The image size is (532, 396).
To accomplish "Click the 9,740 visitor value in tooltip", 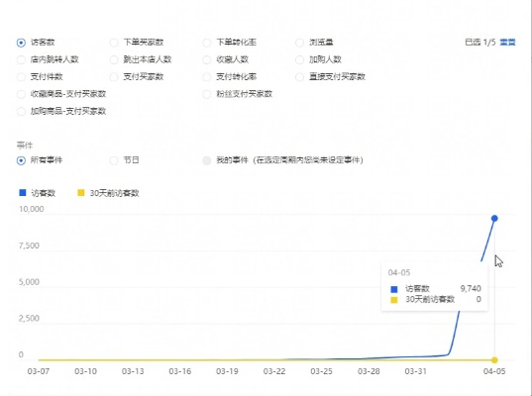I will [x=471, y=288].
